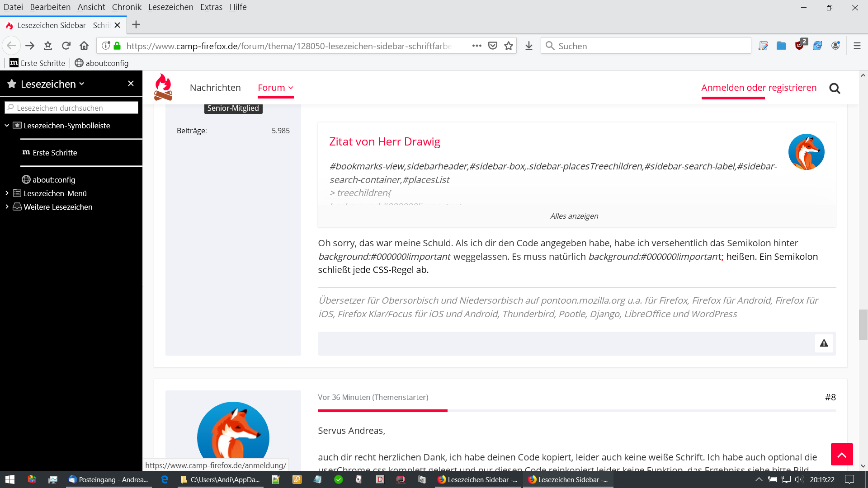
Task: Open the page actions three-dot menu
Action: click(476, 46)
